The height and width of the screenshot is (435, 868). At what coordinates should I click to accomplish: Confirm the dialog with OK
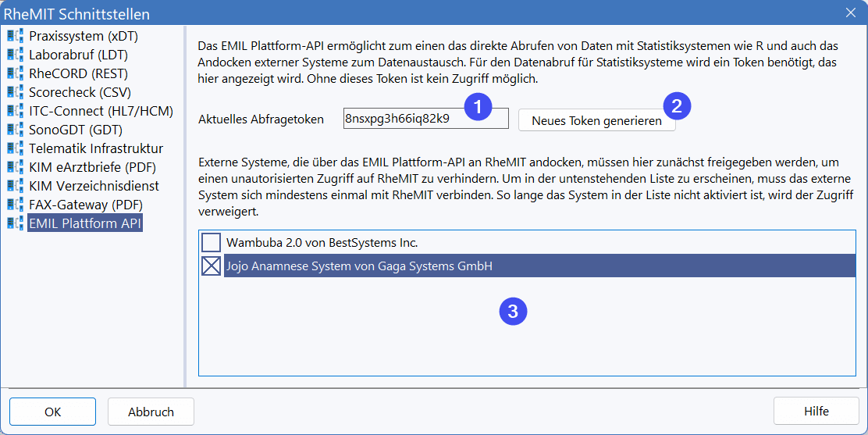pos(52,412)
